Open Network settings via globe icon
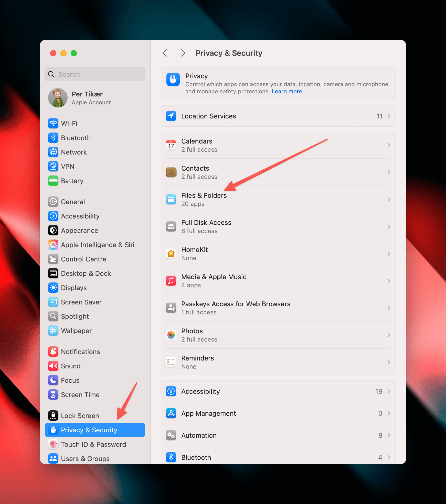 click(x=53, y=152)
